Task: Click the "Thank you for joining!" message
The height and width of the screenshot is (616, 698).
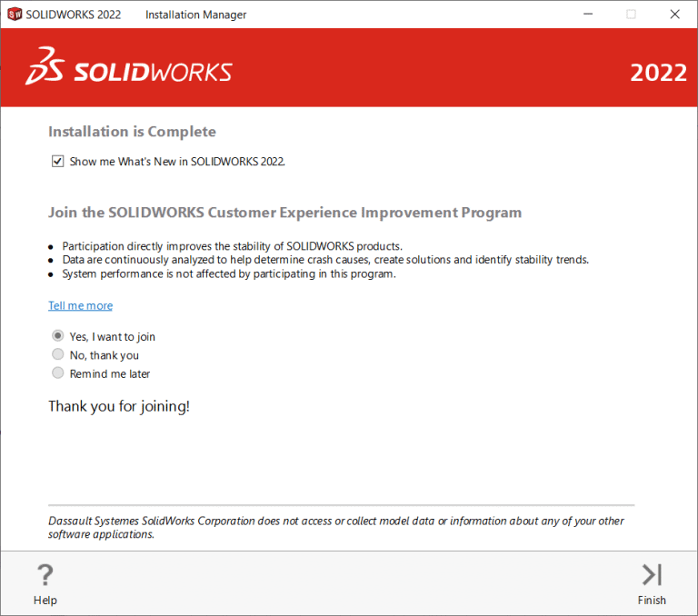Action: click(119, 406)
